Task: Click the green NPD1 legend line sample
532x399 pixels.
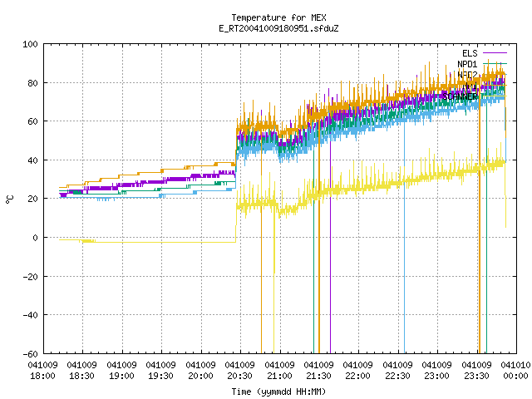Action: [x=495, y=64]
